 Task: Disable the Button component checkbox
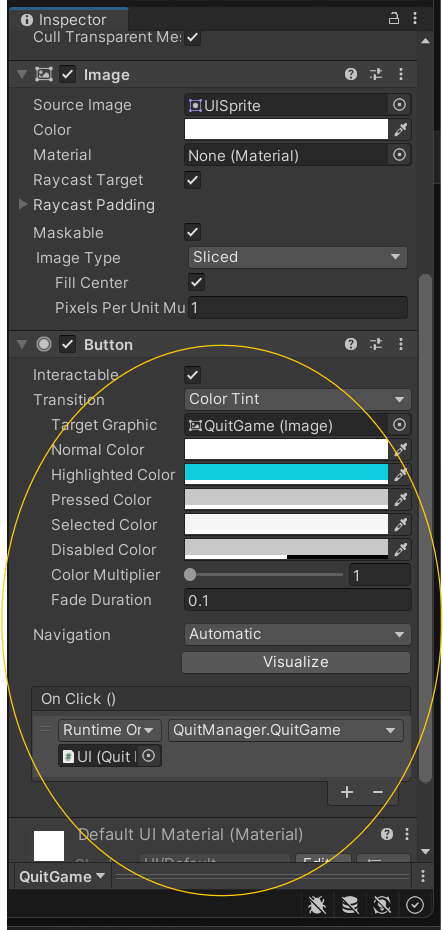point(68,345)
